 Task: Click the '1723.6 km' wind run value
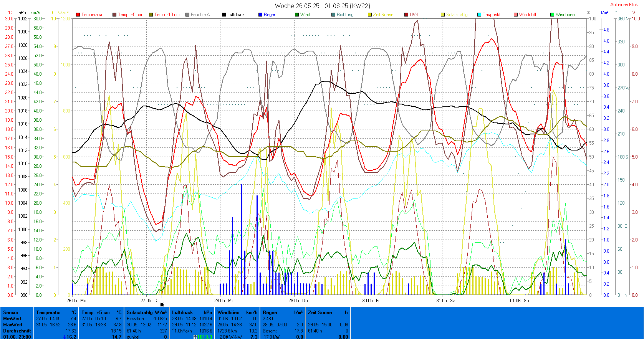tap(227, 331)
